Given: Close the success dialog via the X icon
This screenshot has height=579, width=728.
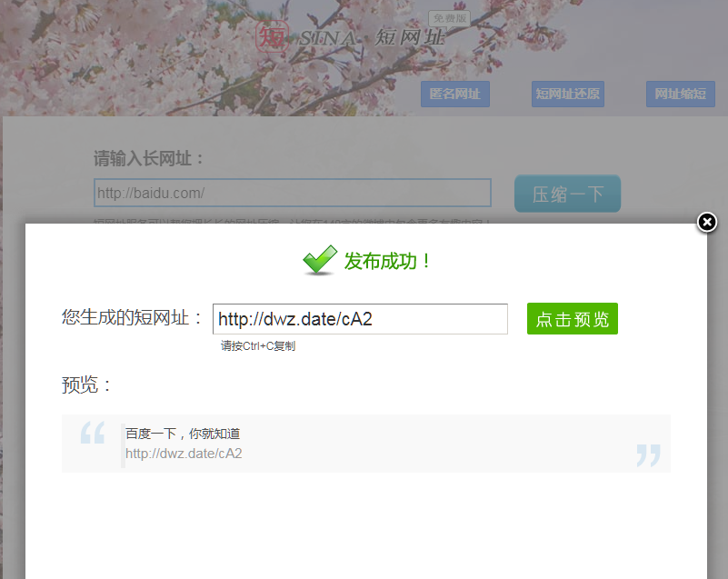Looking at the screenshot, I should (706, 222).
